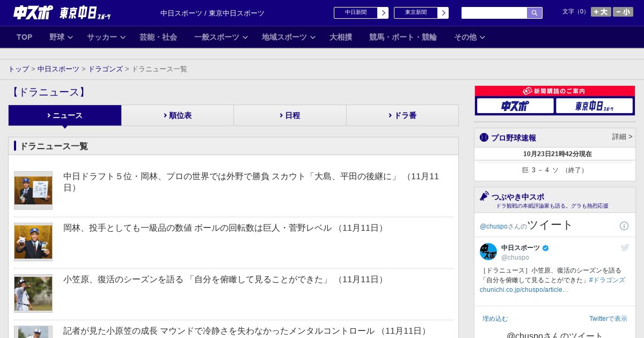Open article 岡林、投手としても一級品の数値
Image resolution: width=644 pixels, height=338 pixels.
225,228
